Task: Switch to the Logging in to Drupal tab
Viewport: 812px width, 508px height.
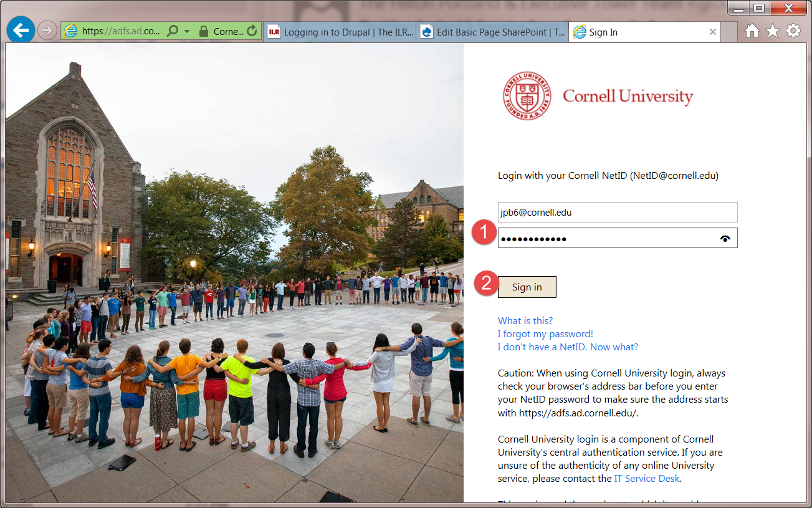Action: click(340, 32)
